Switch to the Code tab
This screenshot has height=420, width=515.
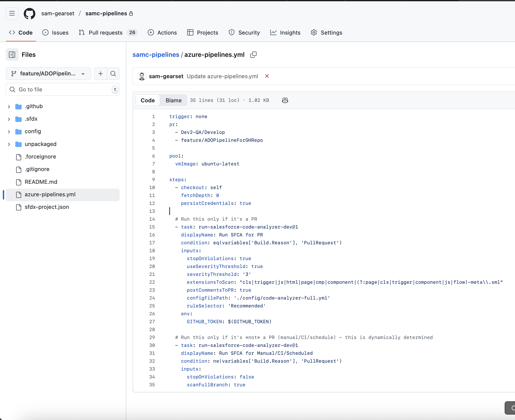21,33
